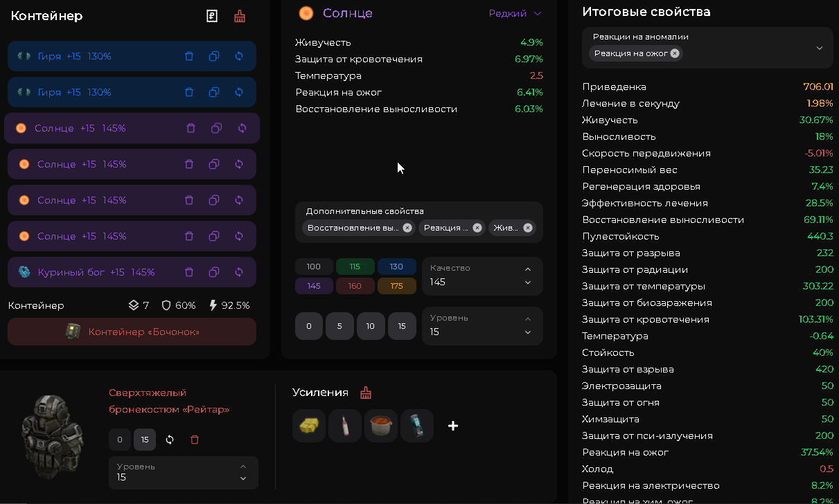839x504 pixels.
Task: Remove the Жив... additional property chip
Action: pos(528,228)
